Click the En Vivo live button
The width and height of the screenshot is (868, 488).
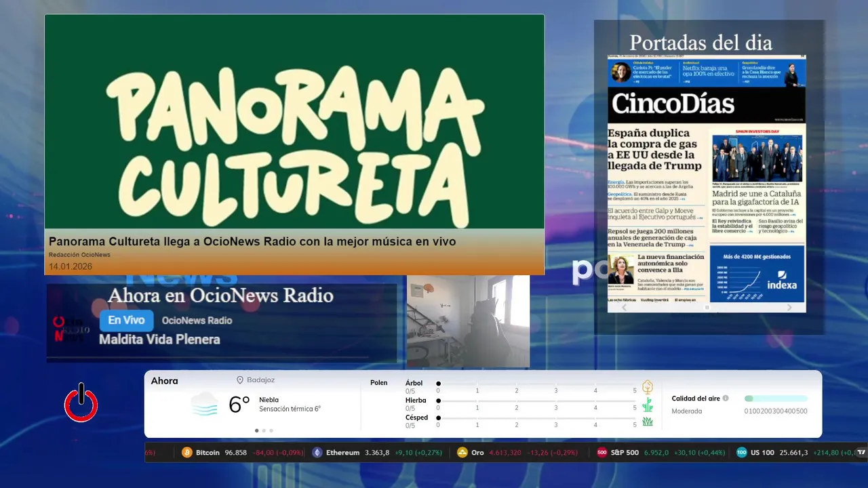pos(126,321)
